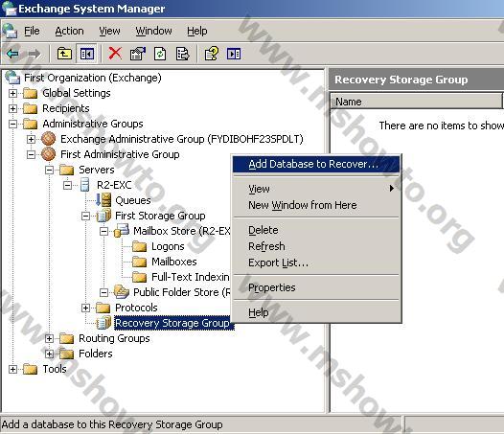Select the Protocols tree item

pos(136,308)
